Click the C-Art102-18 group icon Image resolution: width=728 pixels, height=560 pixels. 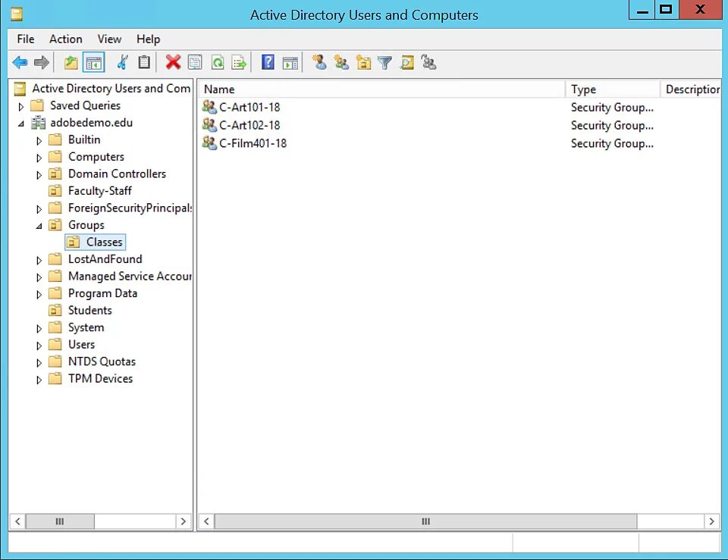click(x=209, y=125)
